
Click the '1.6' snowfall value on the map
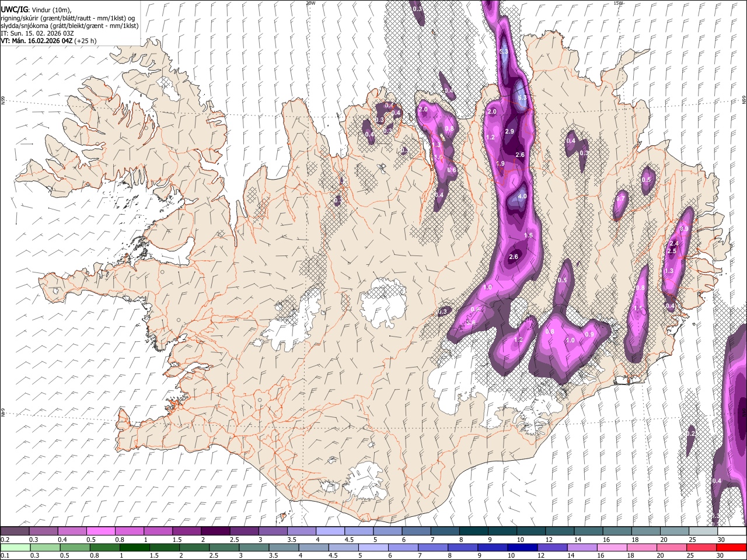tap(529, 235)
